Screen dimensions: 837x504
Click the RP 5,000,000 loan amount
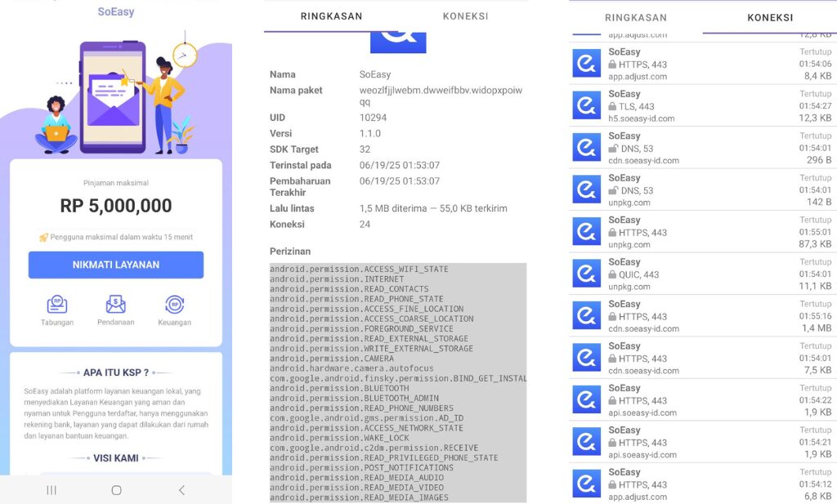coord(116,206)
